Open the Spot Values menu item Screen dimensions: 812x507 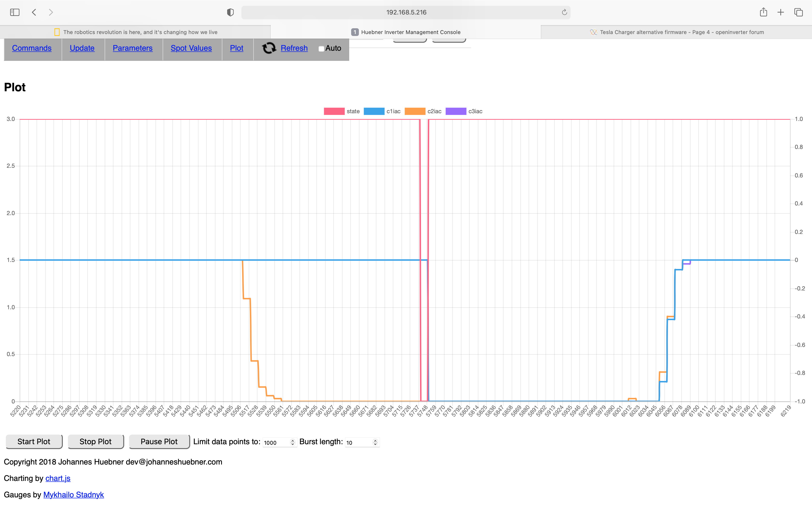point(191,48)
